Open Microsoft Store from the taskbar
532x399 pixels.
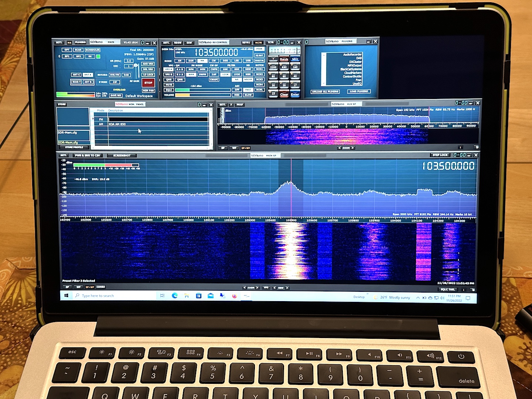[x=199, y=296]
